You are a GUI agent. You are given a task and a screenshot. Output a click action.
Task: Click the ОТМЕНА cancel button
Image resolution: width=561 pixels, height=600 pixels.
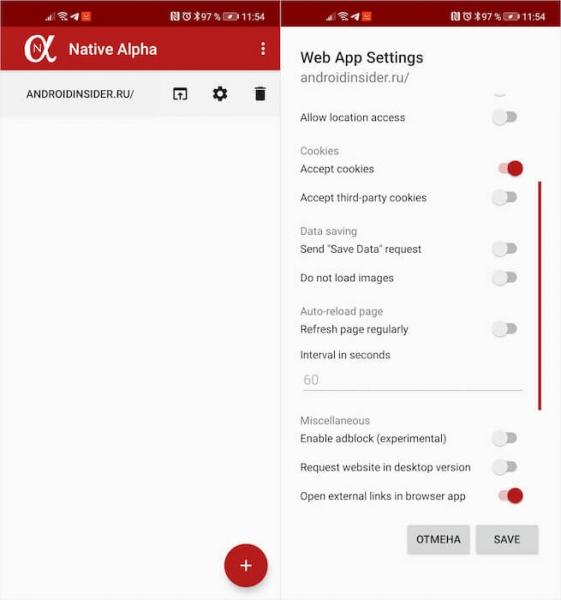(438, 540)
